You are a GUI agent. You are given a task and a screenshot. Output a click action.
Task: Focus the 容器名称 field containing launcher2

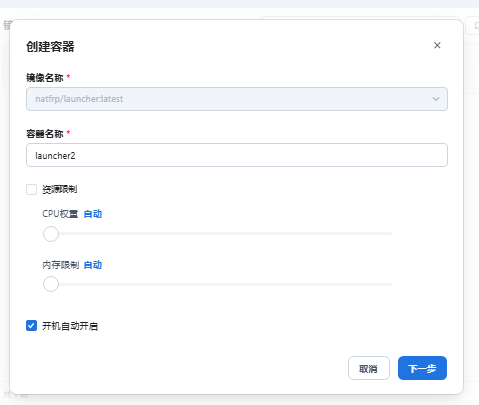pos(237,155)
